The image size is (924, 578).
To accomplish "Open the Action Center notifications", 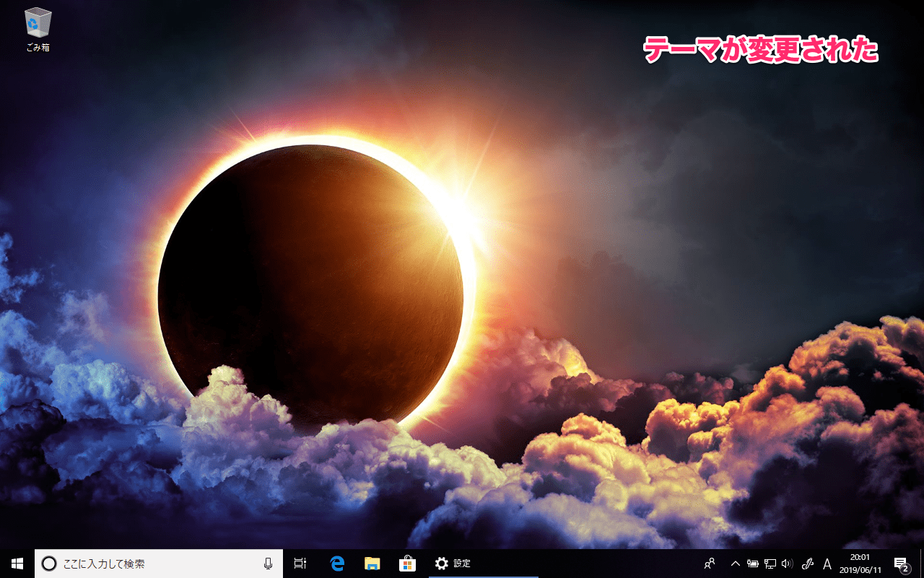I will [901, 563].
